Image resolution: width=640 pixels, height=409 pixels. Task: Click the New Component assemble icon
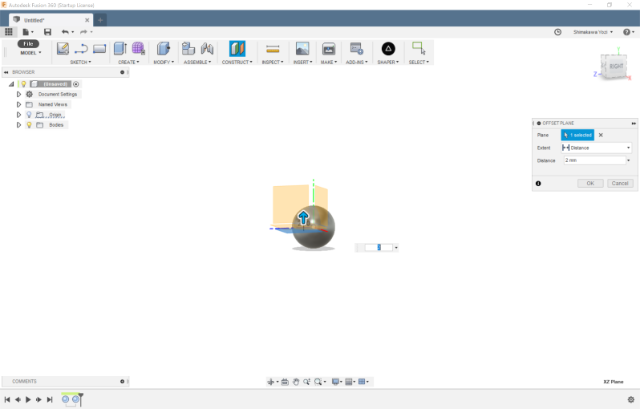(x=188, y=49)
